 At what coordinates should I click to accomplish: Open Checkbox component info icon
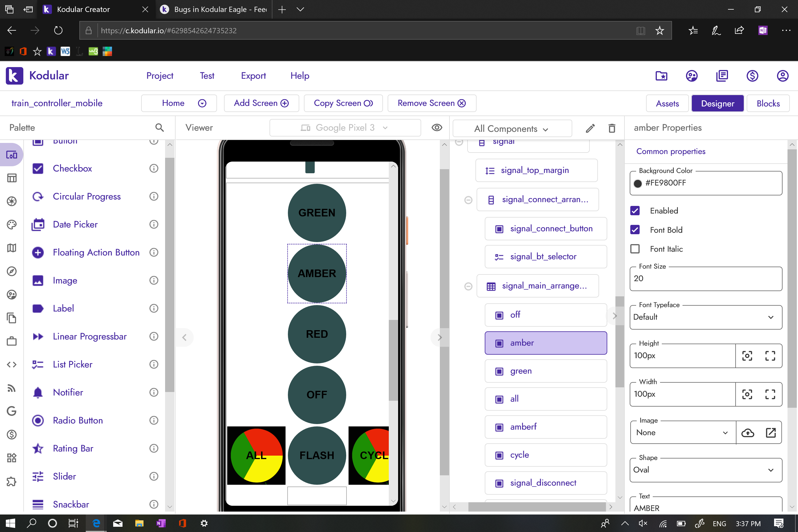point(154,168)
